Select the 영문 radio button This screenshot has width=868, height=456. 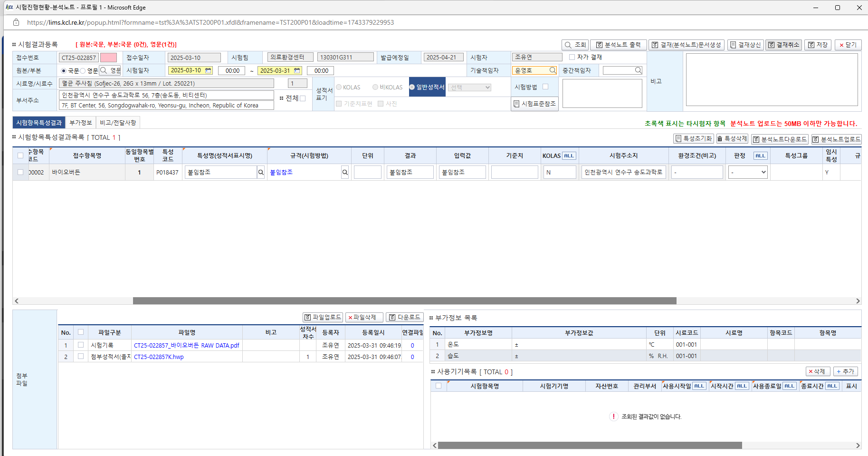coord(83,71)
